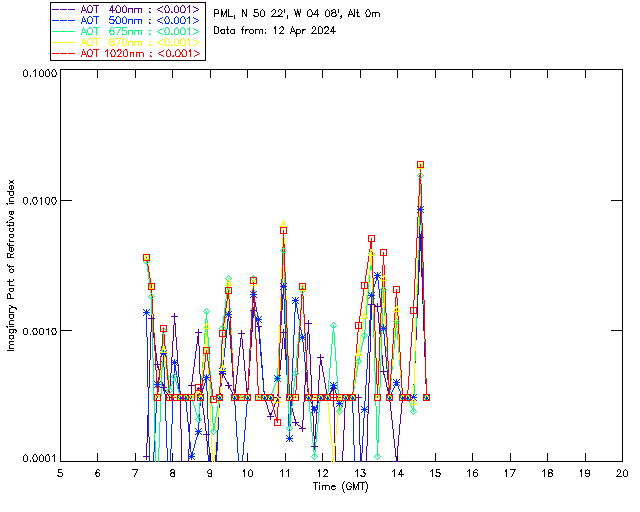Click the 'Data from: 12 Apr 2024' text
This screenshot has width=640, height=512.
pyautogui.click(x=274, y=31)
